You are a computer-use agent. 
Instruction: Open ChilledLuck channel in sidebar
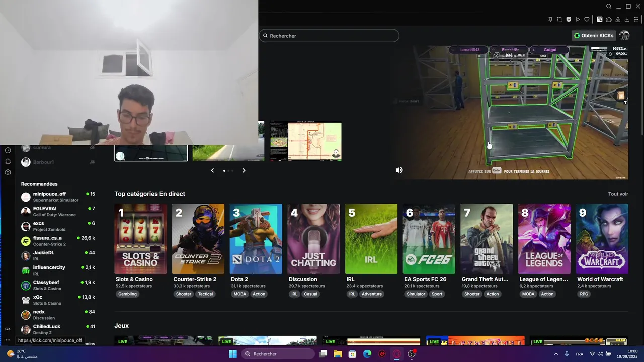[58, 329]
